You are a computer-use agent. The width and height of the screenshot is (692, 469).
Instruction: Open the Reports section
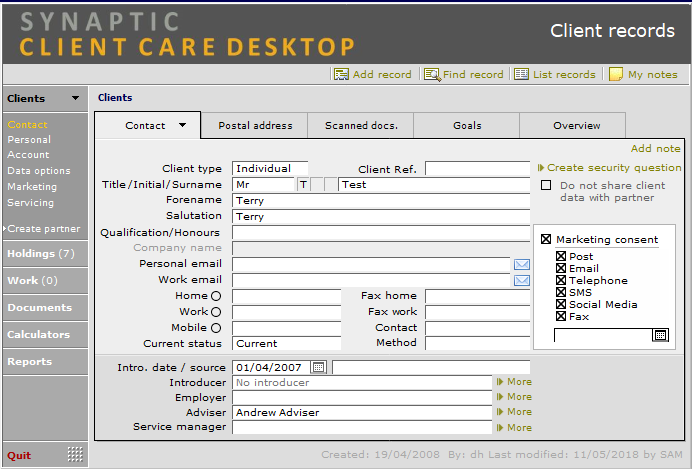pos(45,361)
